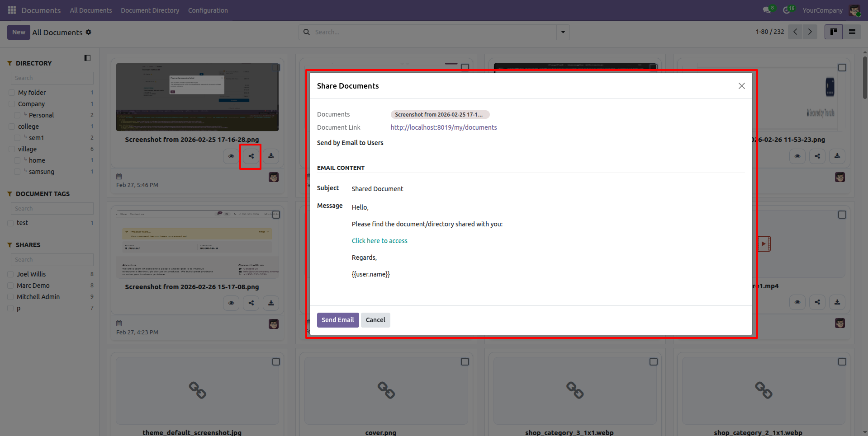Go to the previous page of documents
This screenshot has height=436, width=868.
pyautogui.click(x=795, y=32)
